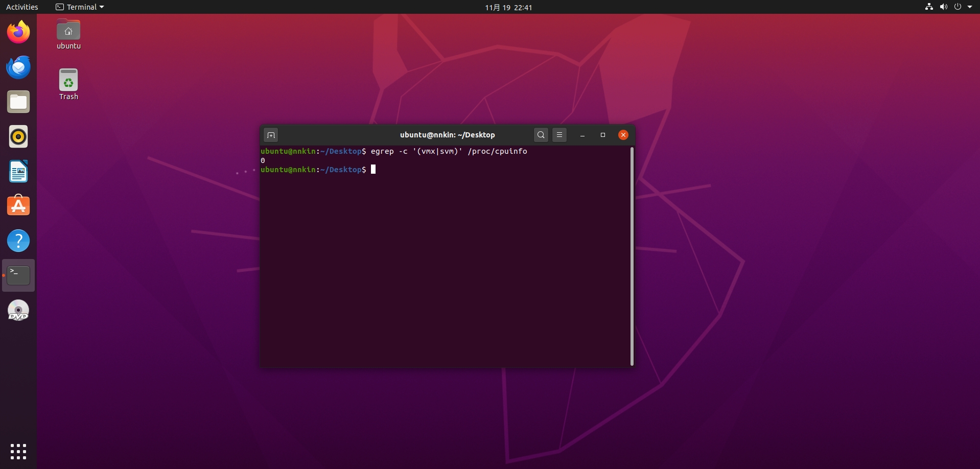Open Ubuntu Software center
980x469 pixels.
[x=18, y=206]
